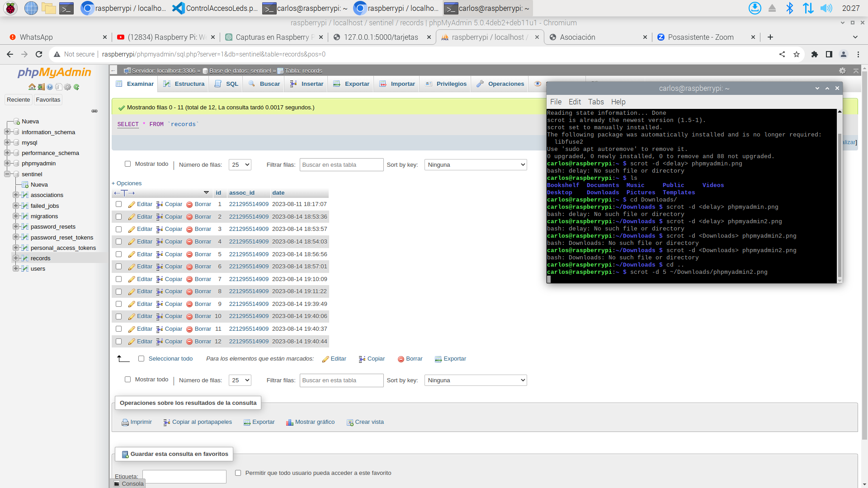Click the Favoritas button
This screenshot has width=868, height=488.
(x=48, y=100)
